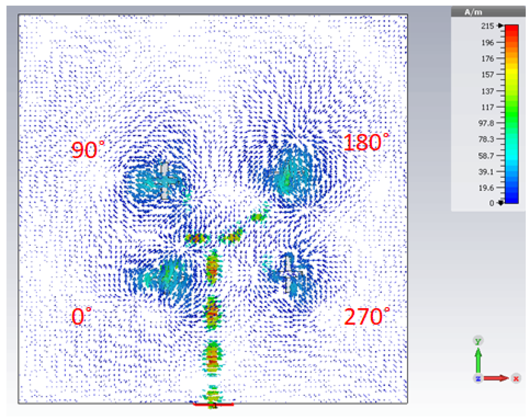Click the z-axis circle of the orientation triad
Viewport: 532px width, 417px height.
coord(478,379)
